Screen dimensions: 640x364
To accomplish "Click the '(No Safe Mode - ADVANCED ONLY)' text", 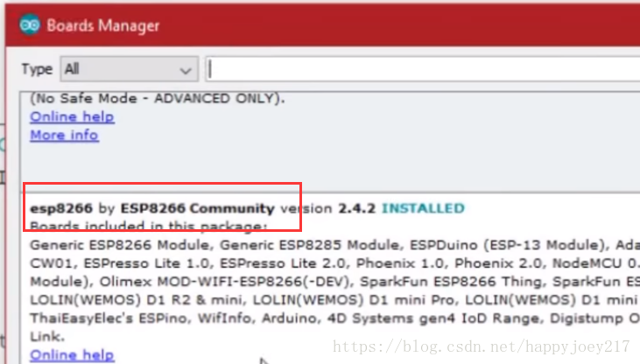I will coord(157,98).
